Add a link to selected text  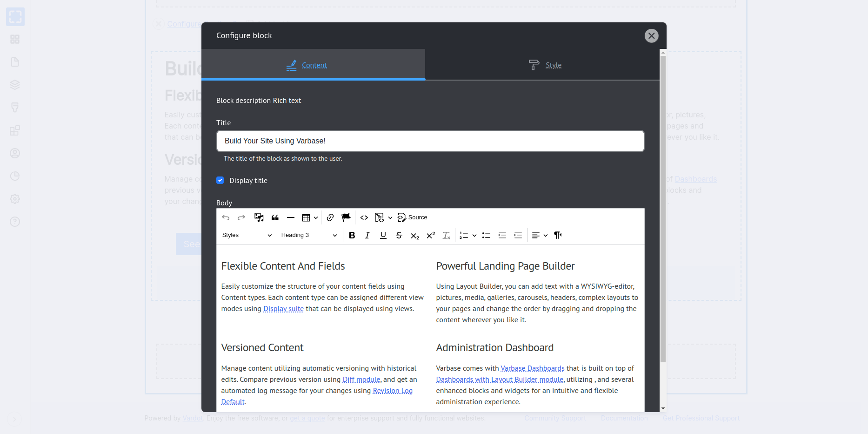tap(330, 217)
